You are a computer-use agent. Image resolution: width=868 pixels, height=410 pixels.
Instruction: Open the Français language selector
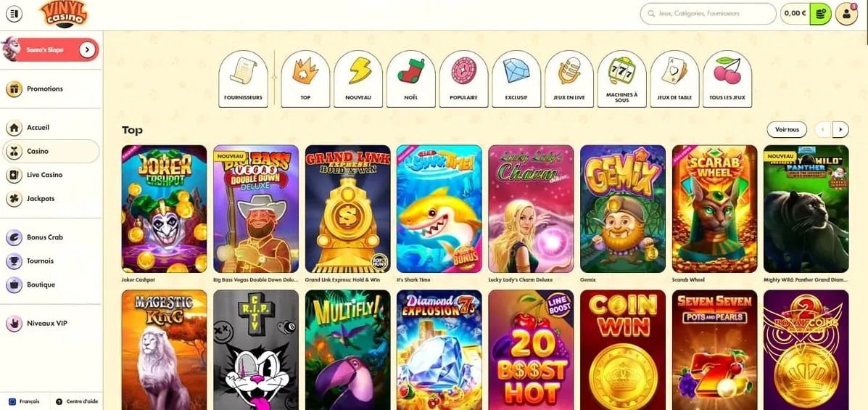click(25, 401)
